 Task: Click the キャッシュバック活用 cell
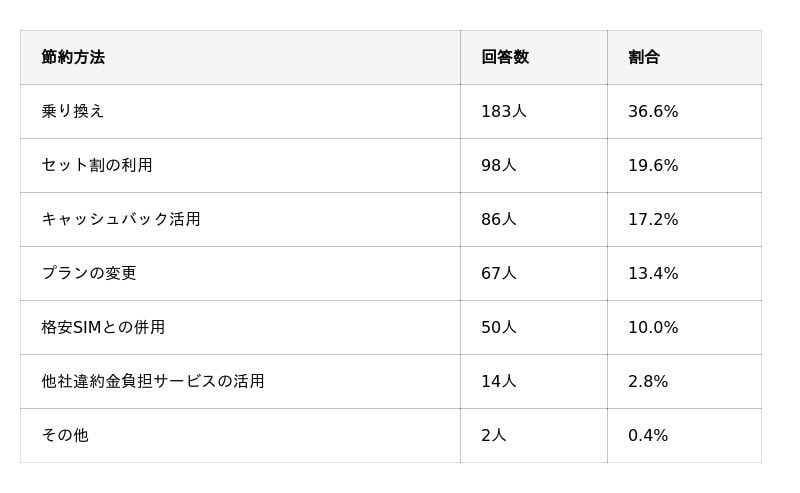tap(121, 219)
